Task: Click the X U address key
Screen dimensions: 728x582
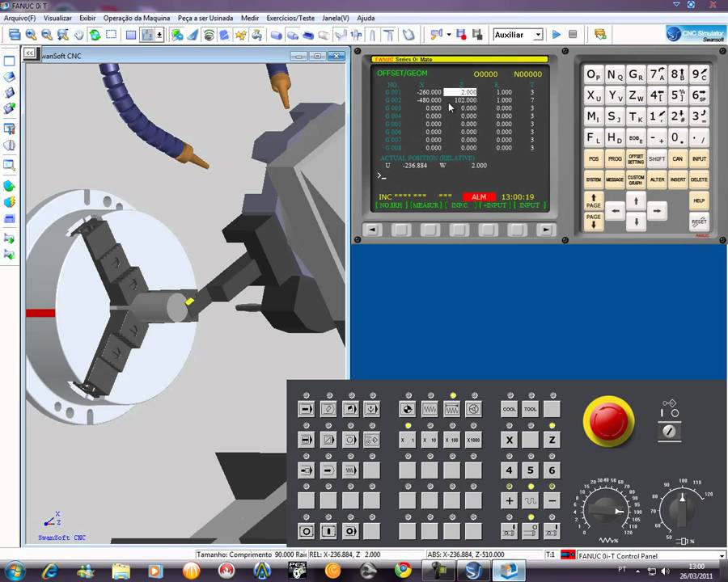Action: [594, 95]
